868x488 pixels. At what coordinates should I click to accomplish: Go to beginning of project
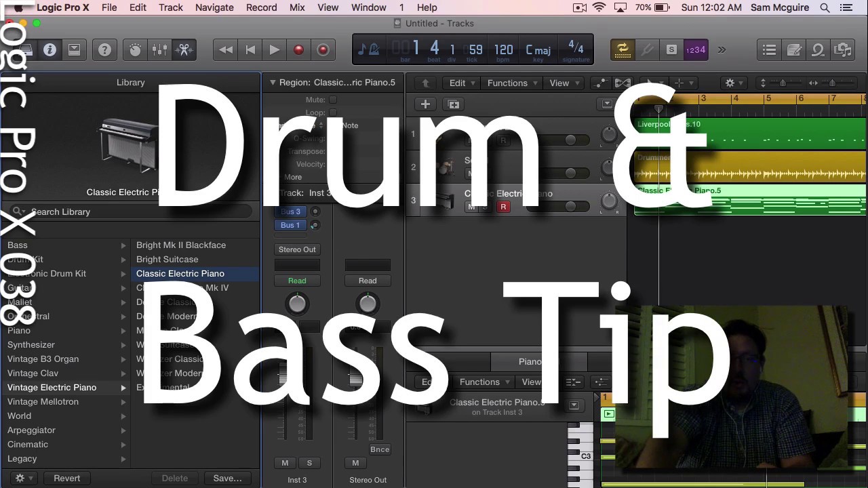click(250, 49)
